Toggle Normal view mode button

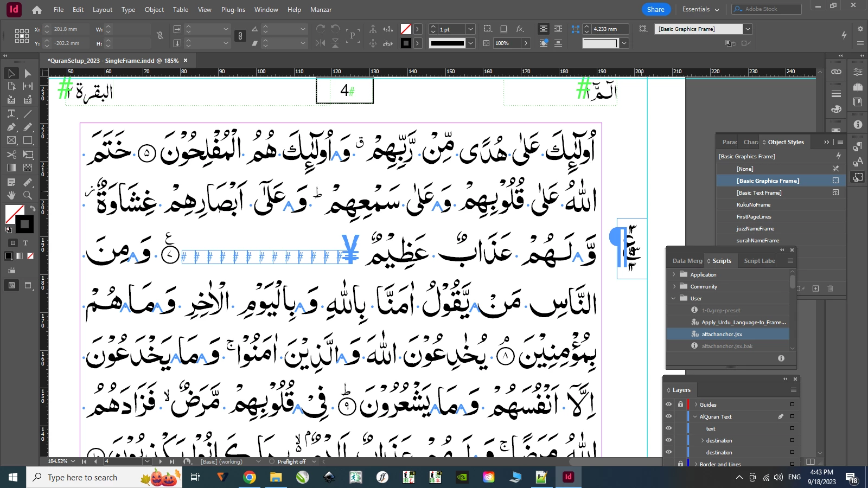click(x=11, y=285)
